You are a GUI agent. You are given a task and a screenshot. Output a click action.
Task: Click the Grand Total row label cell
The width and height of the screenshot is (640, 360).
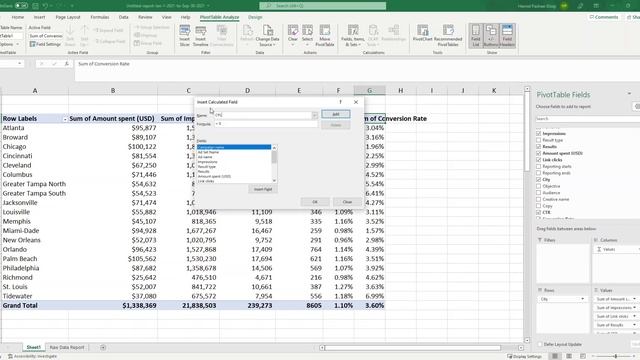[x=35, y=305]
